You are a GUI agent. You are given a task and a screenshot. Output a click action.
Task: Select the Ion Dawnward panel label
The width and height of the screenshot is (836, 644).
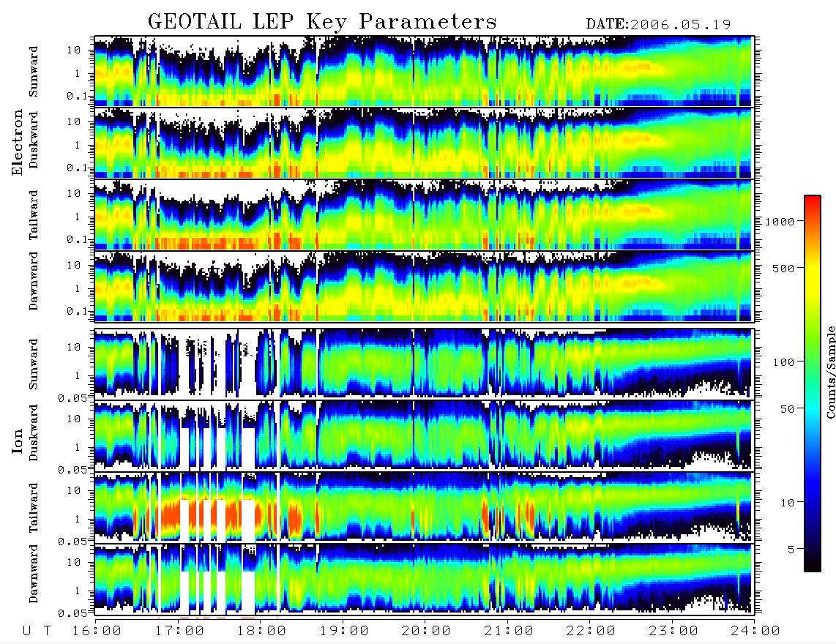34,574
